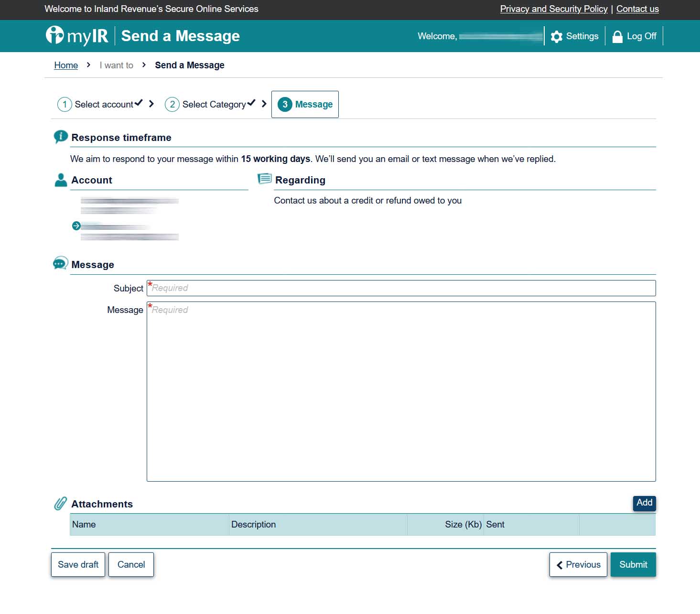Go back with Previous button
Screen dimensions: 700x614
tap(578, 565)
